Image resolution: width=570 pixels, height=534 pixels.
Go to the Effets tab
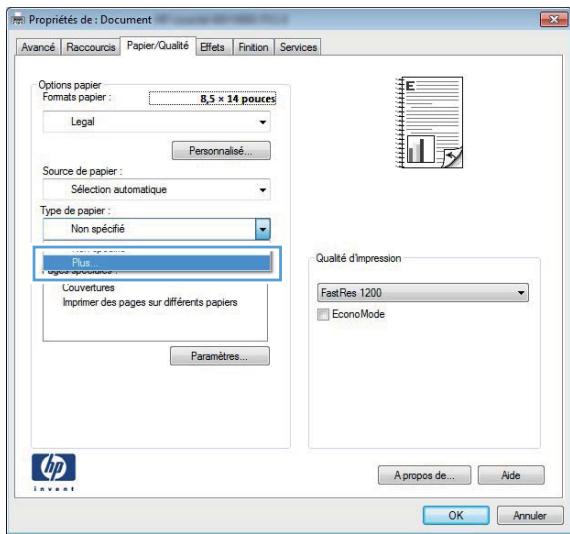point(213,47)
